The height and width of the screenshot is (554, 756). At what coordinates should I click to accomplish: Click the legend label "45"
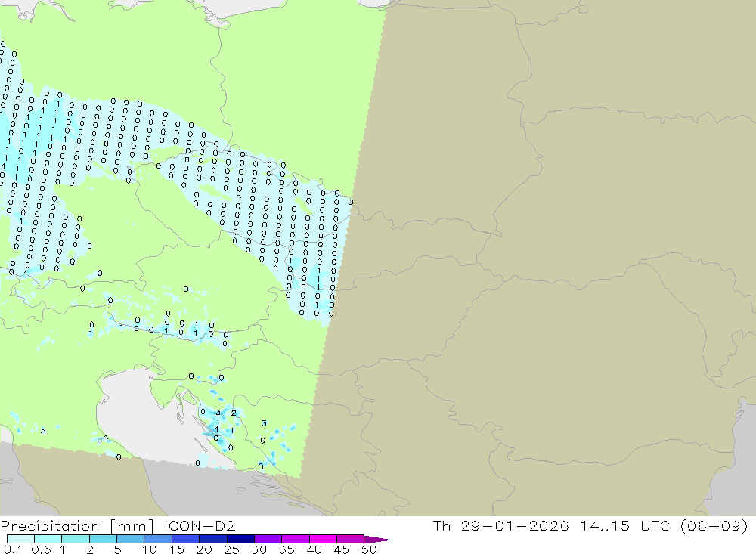(x=342, y=549)
